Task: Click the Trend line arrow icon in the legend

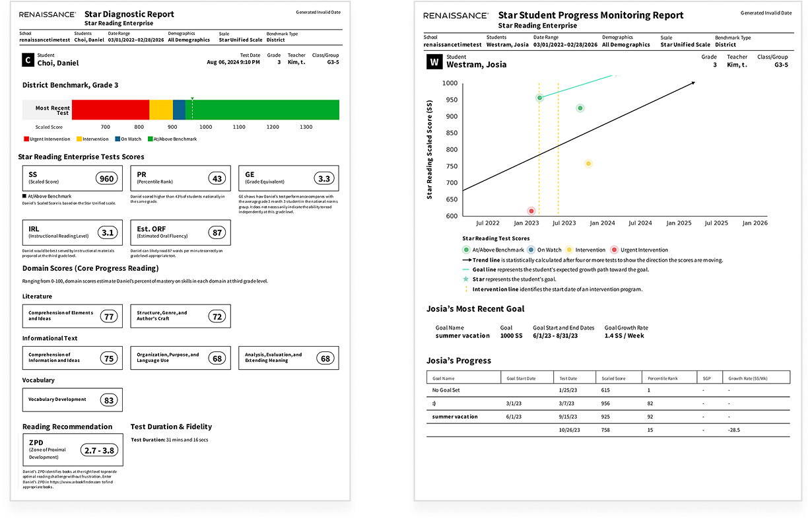Action: pyautogui.click(x=465, y=260)
